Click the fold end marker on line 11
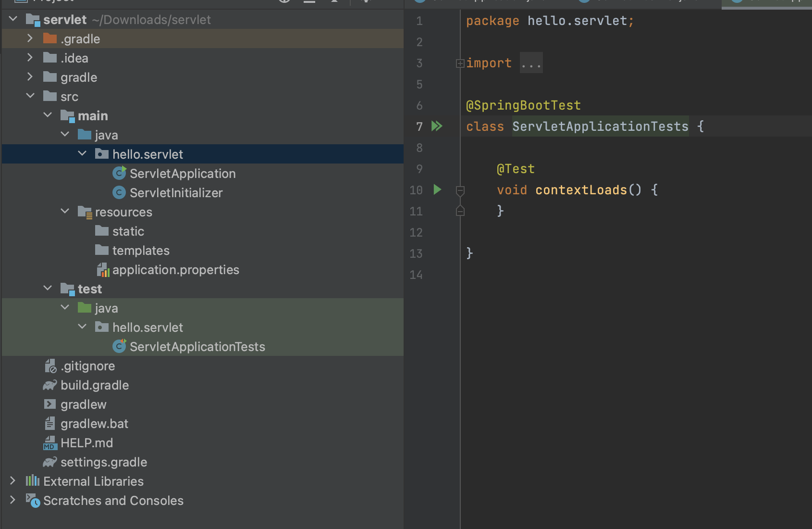Screen dimensions: 812x529 (x=460, y=211)
